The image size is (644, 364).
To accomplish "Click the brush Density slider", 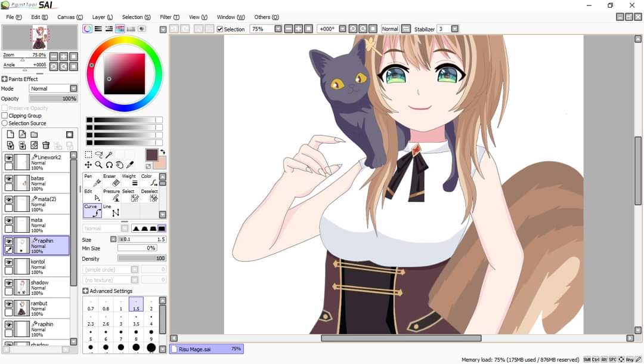I will [142, 258].
